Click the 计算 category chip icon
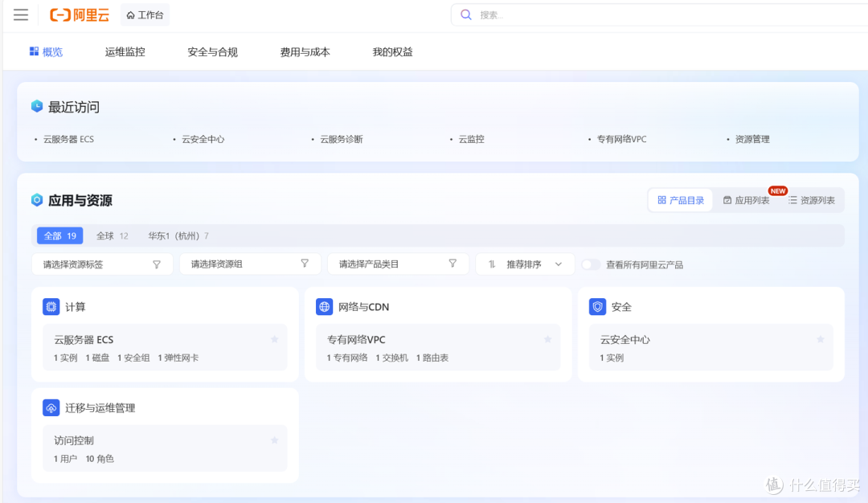The height and width of the screenshot is (503, 868). pyautogui.click(x=51, y=307)
